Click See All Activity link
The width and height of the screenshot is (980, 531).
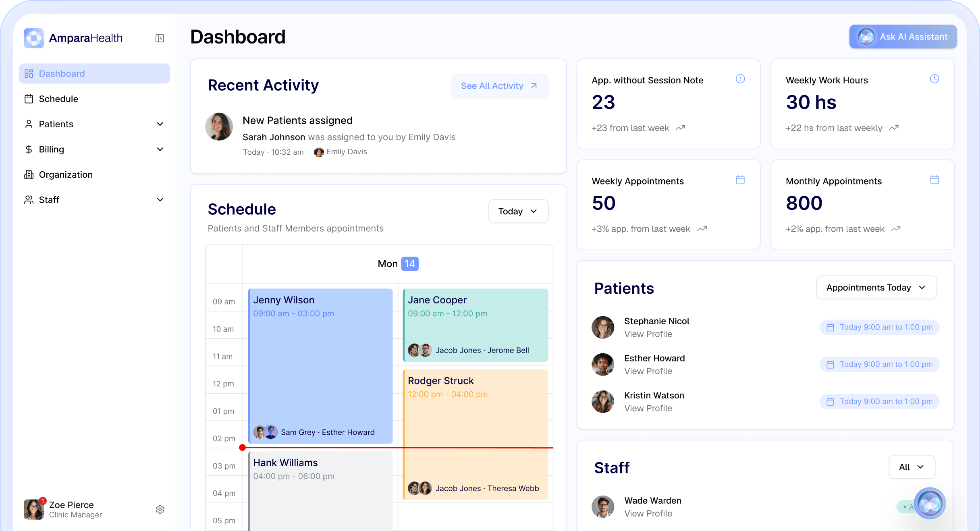[500, 86]
